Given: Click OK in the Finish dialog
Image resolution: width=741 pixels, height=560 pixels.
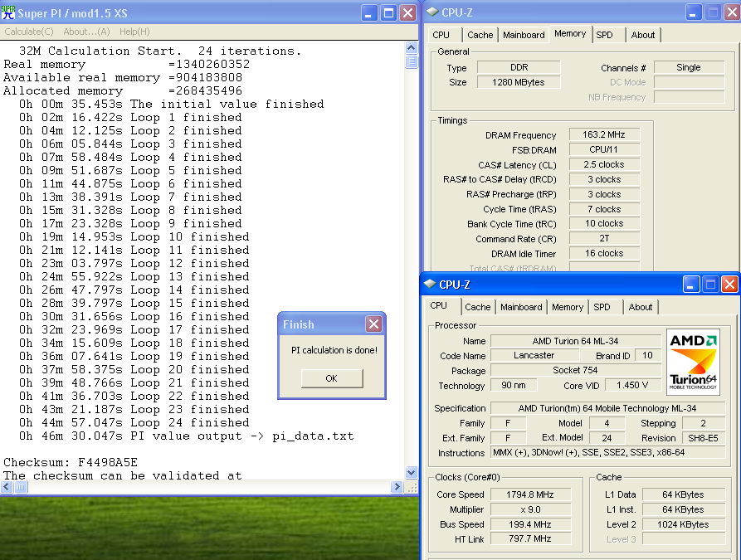Looking at the screenshot, I should [332, 378].
